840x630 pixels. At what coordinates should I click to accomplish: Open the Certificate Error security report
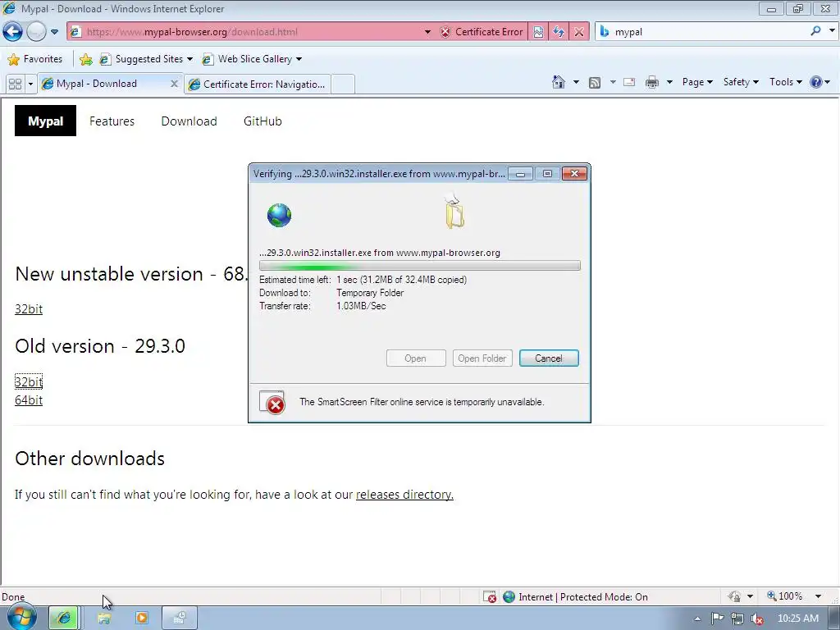point(482,32)
